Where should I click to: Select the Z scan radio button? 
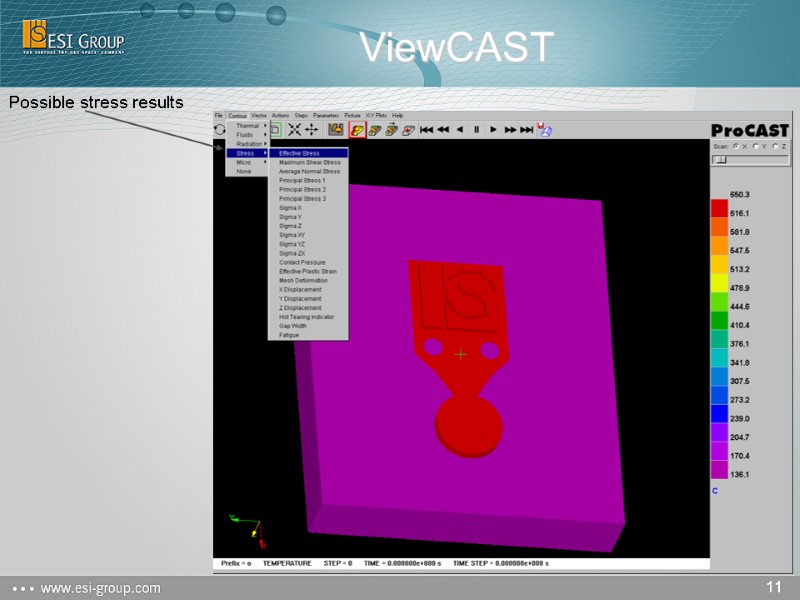click(x=775, y=146)
